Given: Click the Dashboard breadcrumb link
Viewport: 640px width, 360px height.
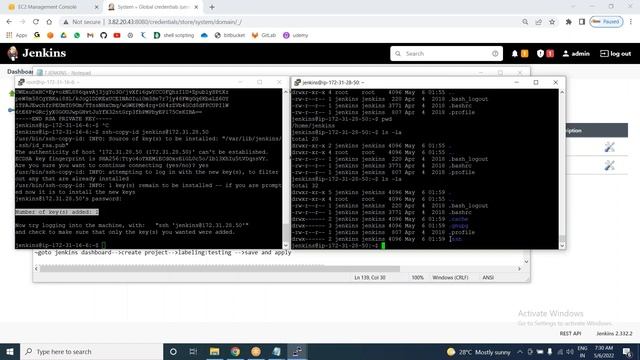Looking at the screenshot, I should [19, 72].
